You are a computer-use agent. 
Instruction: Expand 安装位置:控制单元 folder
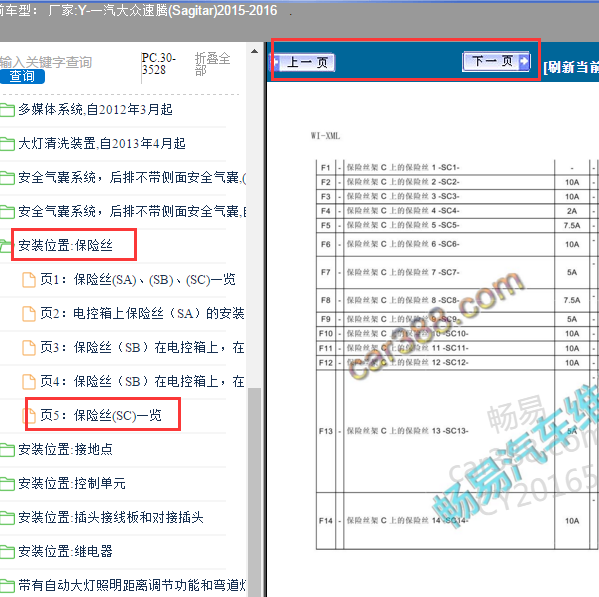click(72, 483)
